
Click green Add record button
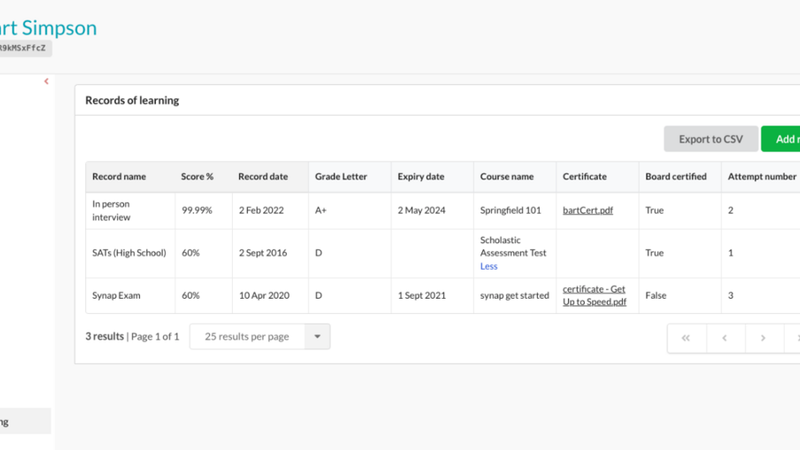(781, 139)
